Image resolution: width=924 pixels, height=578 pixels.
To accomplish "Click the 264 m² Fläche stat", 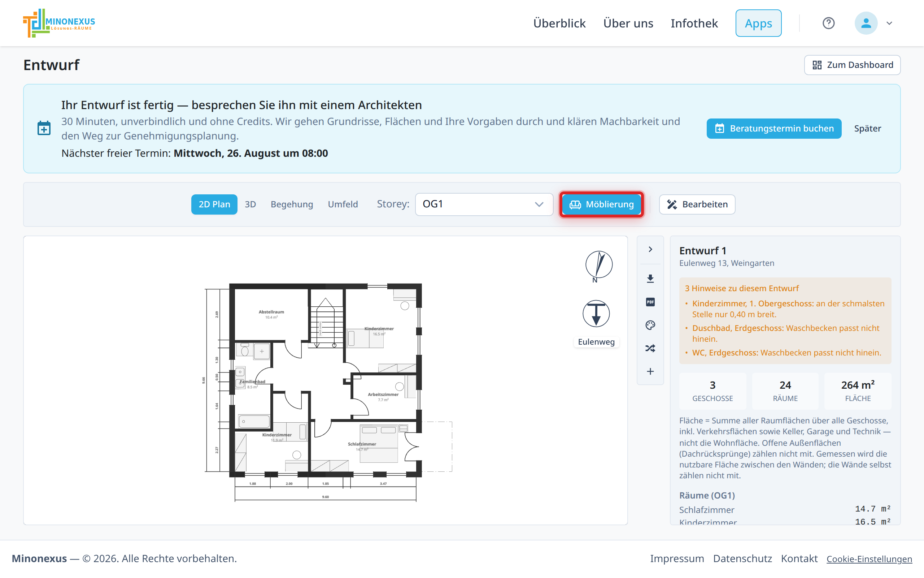I will 858,391.
